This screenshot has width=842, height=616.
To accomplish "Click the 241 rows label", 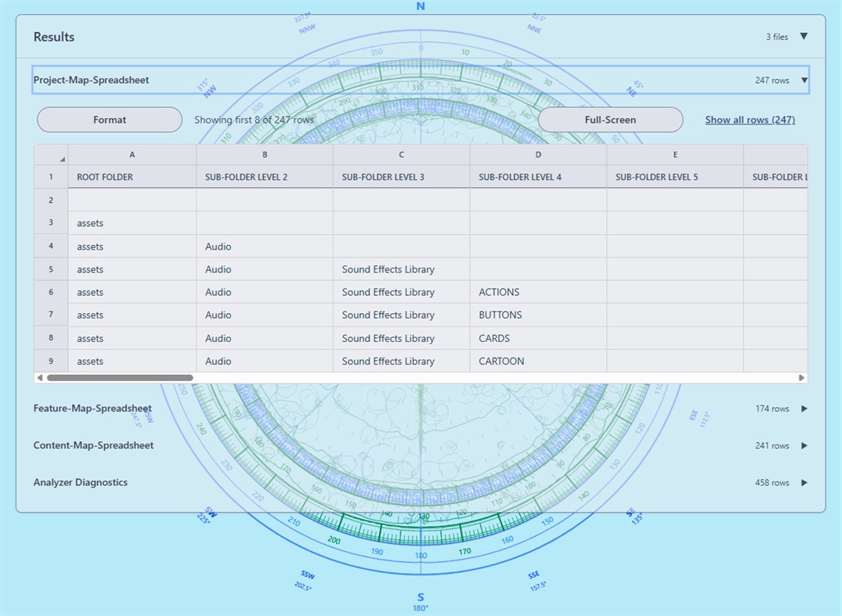I will coord(772,446).
